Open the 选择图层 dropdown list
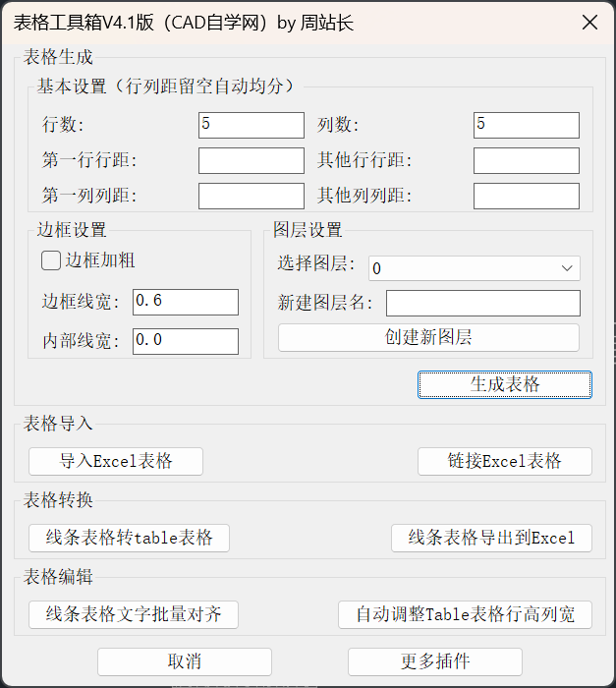Viewport: 616px width, 688px height. pyautogui.click(x=475, y=268)
